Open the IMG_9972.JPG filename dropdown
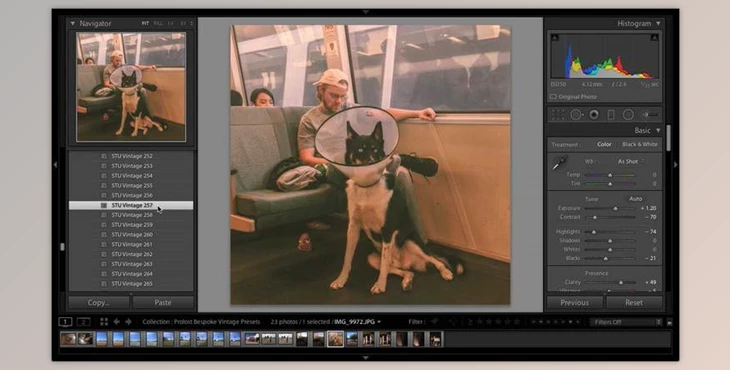This screenshot has height=370, width=730. (x=358, y=322)
